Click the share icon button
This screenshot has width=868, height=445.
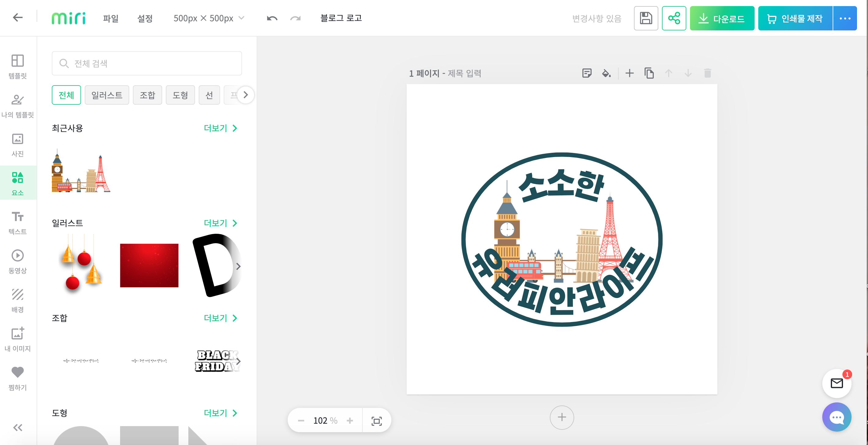pyautogui.click(x=674, y=18)
